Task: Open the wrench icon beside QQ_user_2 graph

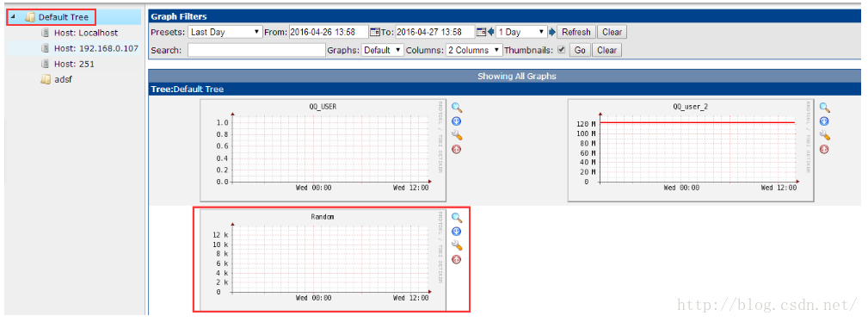Action: tap(825, 135)
